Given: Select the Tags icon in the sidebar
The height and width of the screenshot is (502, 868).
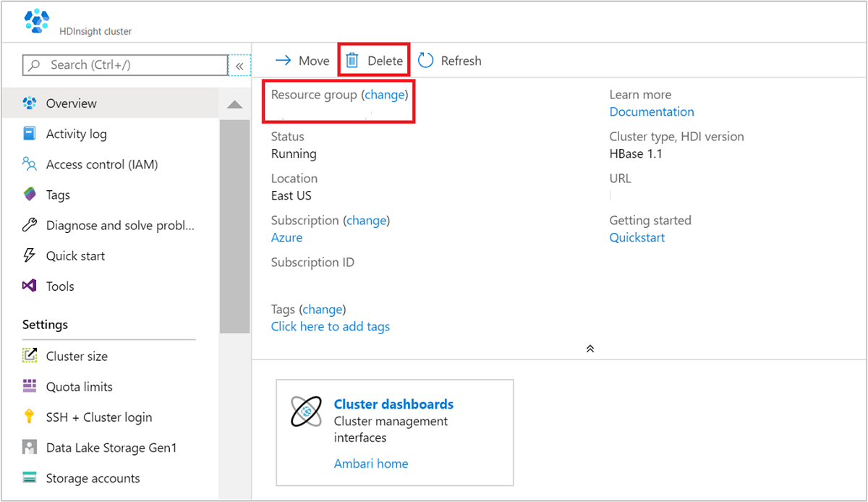Looking at the screenshot, I should (30, 195).
